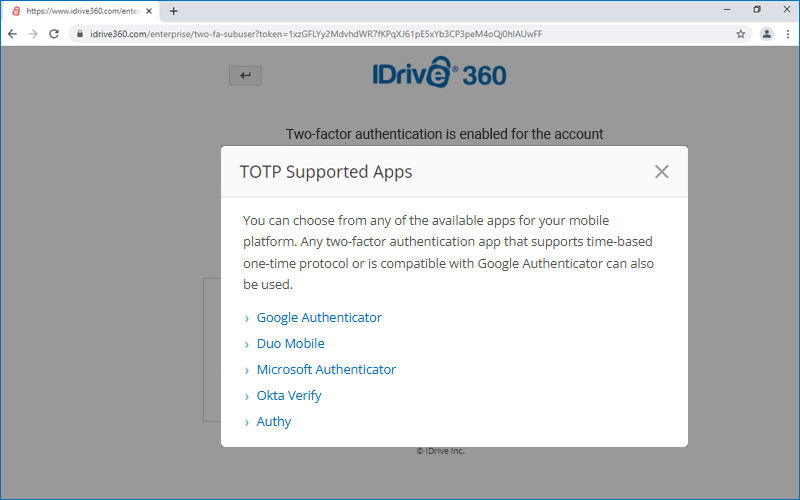
Task: Click the chevron beside Authy
Action: point(247,423)
